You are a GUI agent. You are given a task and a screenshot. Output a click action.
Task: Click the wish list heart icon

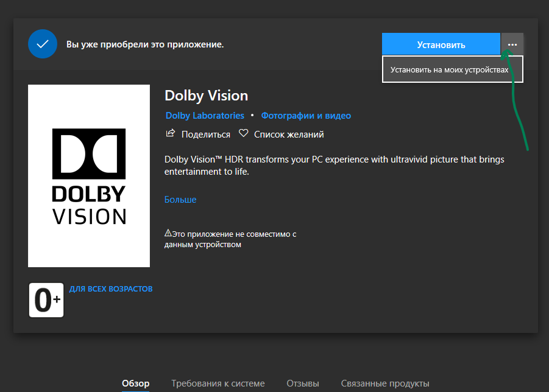pos(243,133)
